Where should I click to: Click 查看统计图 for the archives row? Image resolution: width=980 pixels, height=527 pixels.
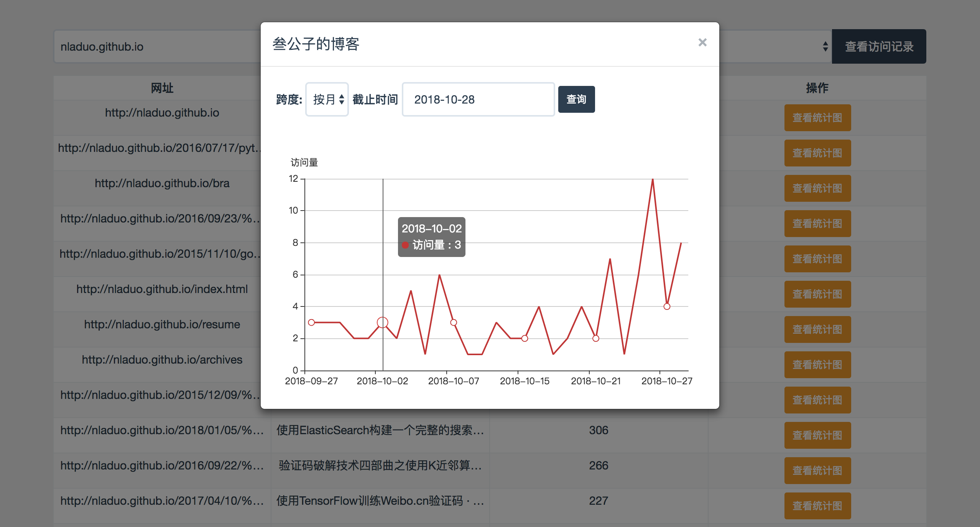point(817,365)
